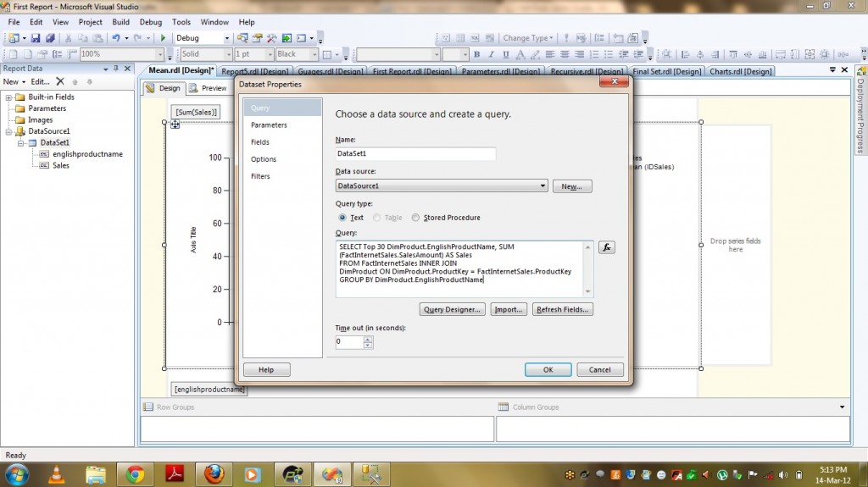Screen dimensions: 868x487
Task: Open Firefox from the taskbar
Action: tap(214, 473)
